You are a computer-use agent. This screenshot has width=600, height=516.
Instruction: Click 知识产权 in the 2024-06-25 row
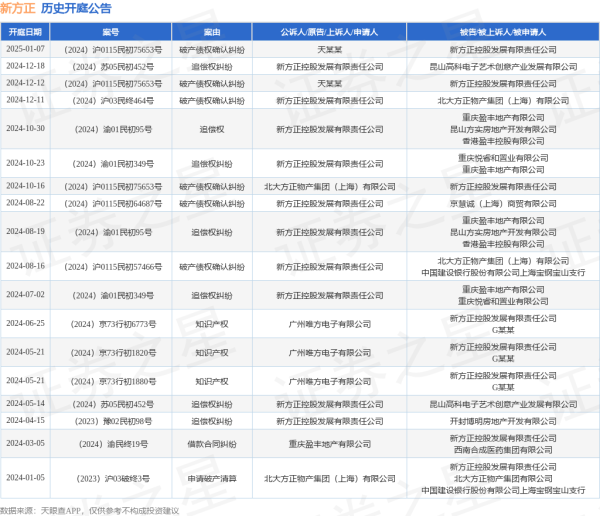pos(212,324)
